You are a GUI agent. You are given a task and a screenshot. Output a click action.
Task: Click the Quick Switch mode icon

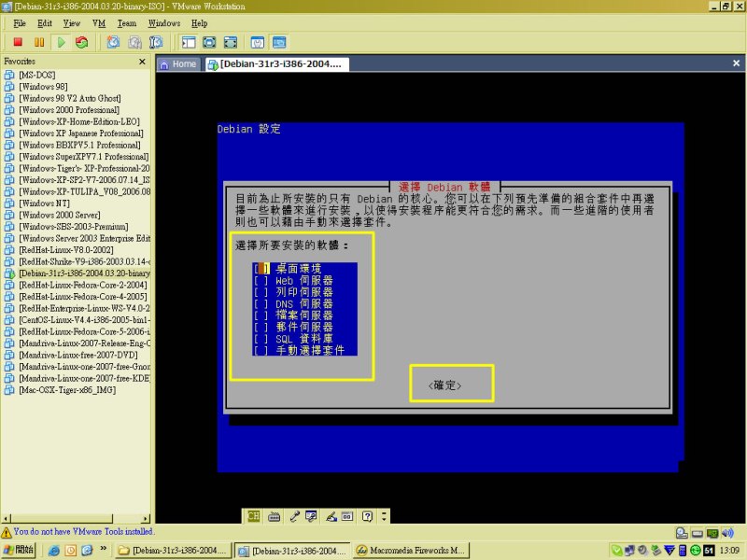tap(230, 42)
